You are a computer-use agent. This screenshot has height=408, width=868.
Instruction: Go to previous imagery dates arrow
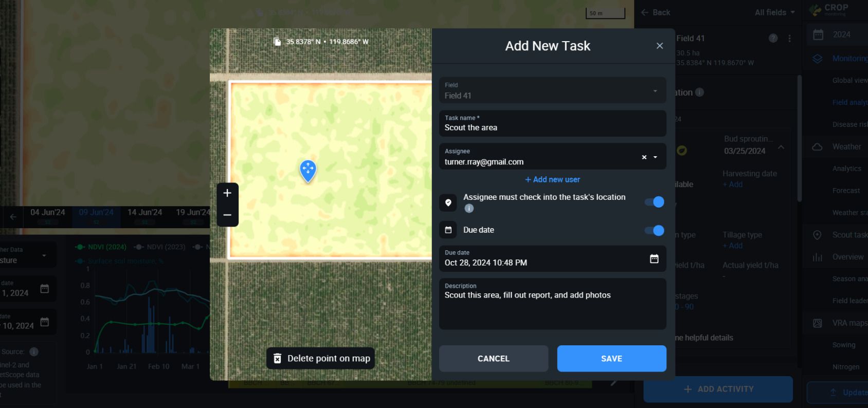click(x=13, y=217)
